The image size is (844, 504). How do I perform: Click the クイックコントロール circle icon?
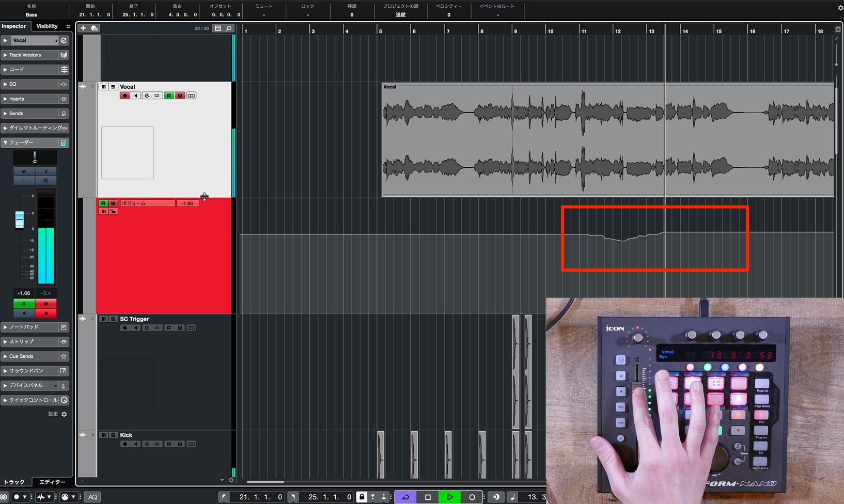[x=64, y=400]
